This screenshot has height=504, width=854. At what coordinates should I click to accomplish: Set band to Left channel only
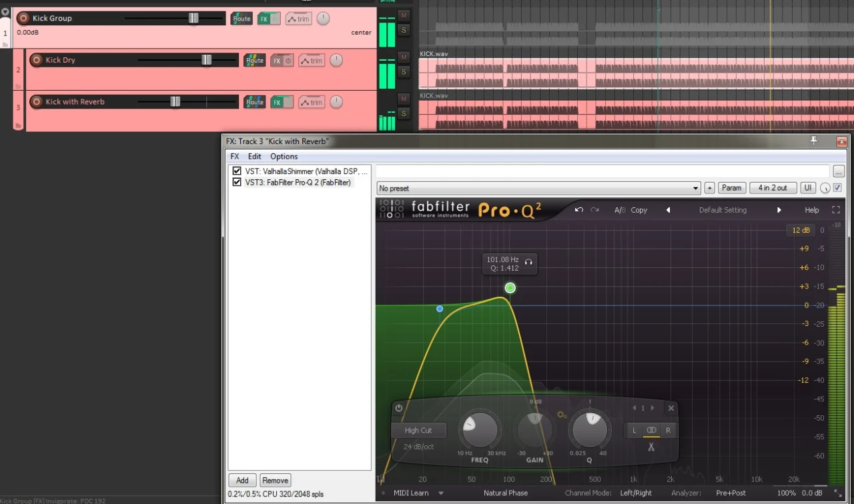coord(634,431)
